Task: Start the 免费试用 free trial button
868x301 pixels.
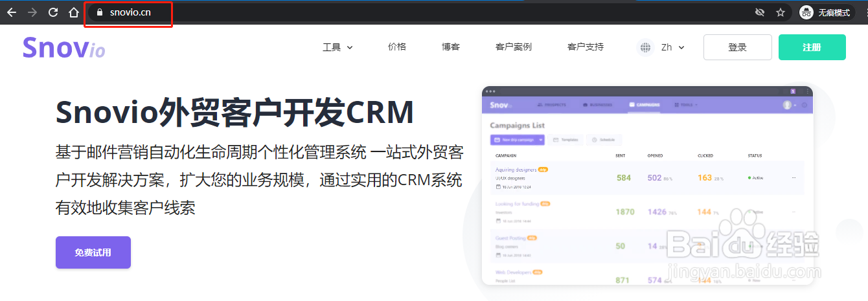Action: (x=93, y=252)
